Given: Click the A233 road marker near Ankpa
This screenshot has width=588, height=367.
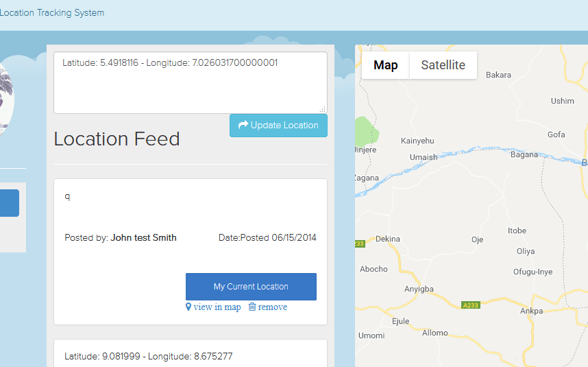Looking at the screenshot, I should (x=471, y=305).
